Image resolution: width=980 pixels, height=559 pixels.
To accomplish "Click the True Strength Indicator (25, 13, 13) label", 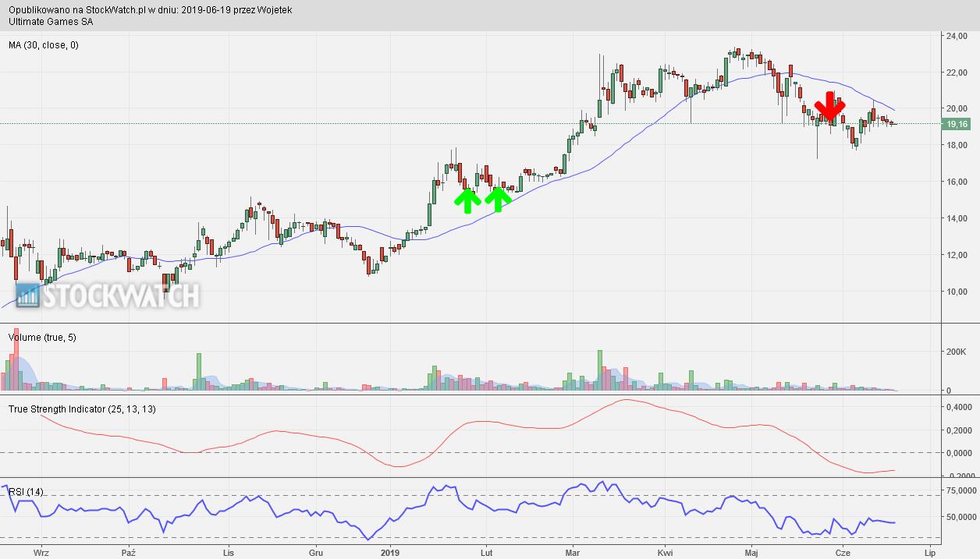I will pos(82,409).
